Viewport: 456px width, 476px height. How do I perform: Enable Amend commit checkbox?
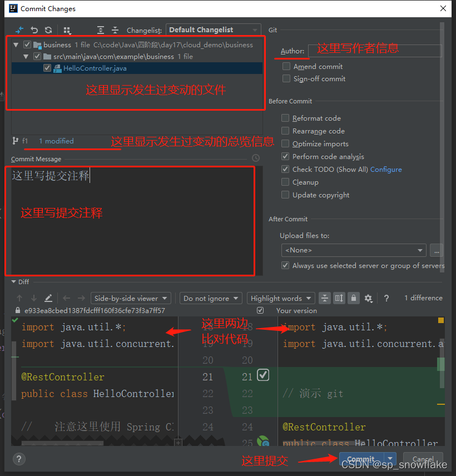[286, 66]
